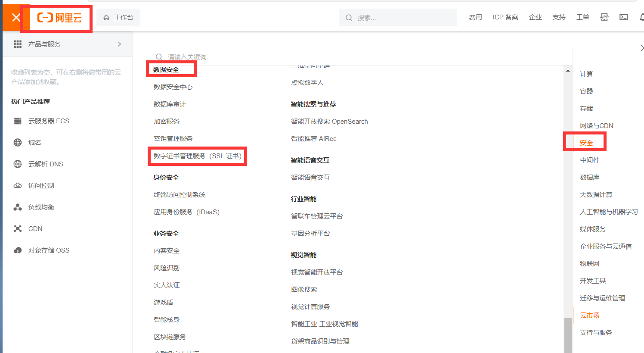Open 图像搜索
This screenshot has width=644, height=353.
coord(304,290)
